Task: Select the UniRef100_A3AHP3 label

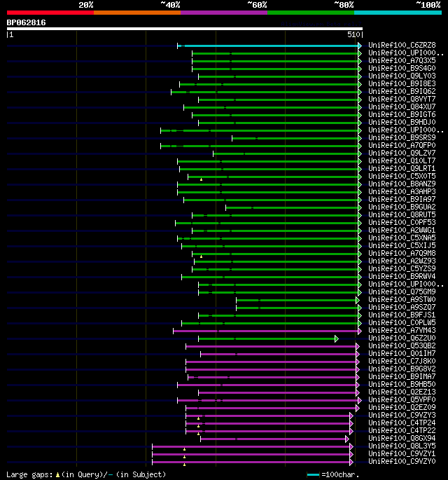Action: pyautogui.click(x=402, y=191)
